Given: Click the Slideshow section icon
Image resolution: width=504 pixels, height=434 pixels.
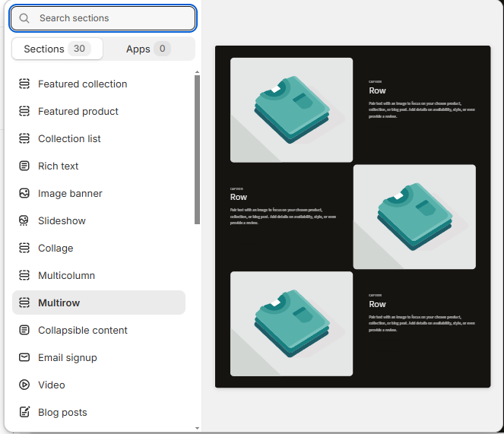Looking at the screenshot, I should pyautogui.click(x=24, y=220).
